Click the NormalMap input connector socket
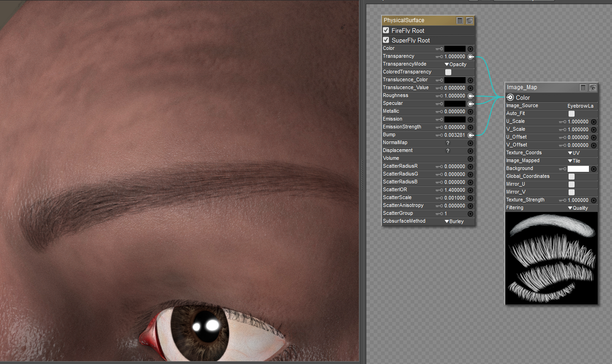Viewport: 612px width, 364px height. point(470,143)
